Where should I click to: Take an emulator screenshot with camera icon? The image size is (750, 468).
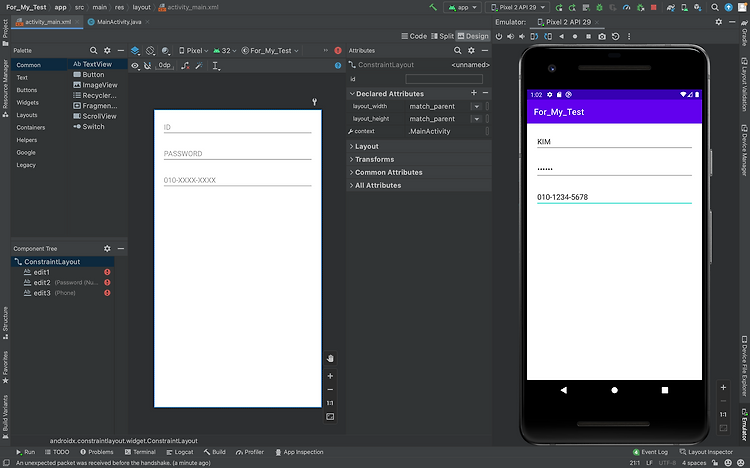click(x=602, y=36)
